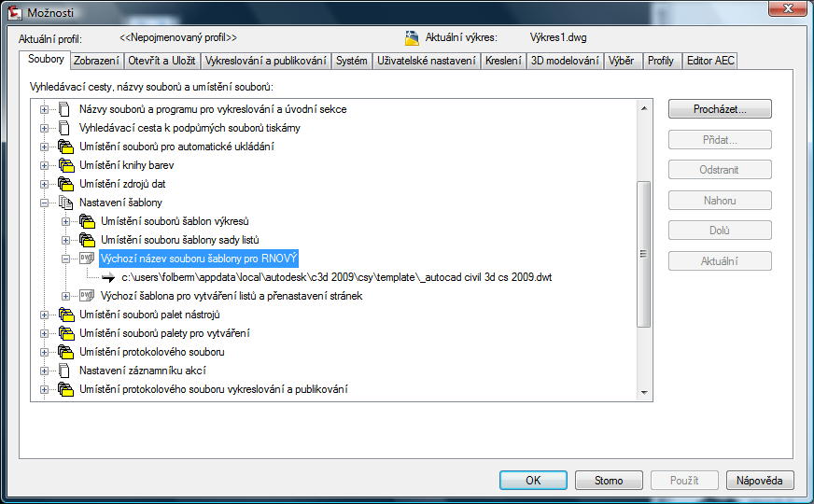Click the folder icon for Umístění souborů palet nástrojů
The width and height of the screenshot is (814, 504).
point(65,315)
